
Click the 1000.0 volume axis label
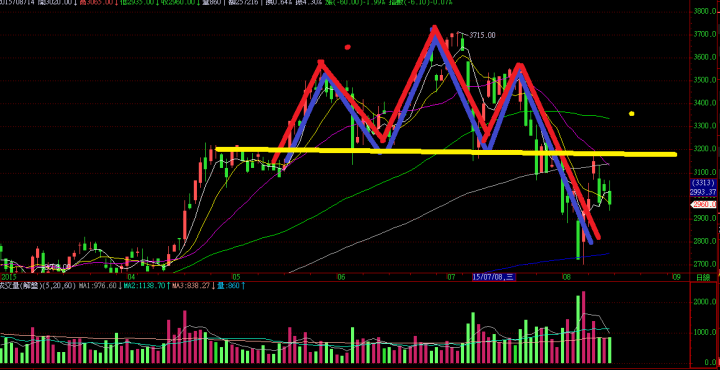coord(706,332)
